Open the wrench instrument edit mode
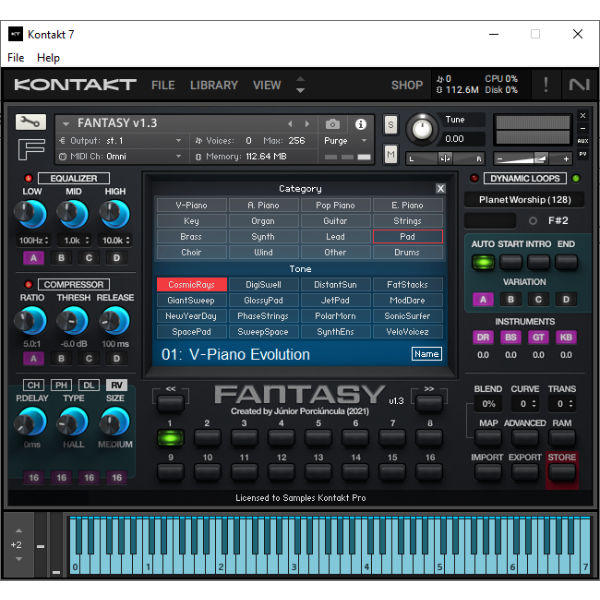This screenshot has height=600, width=600. [31, 122]
